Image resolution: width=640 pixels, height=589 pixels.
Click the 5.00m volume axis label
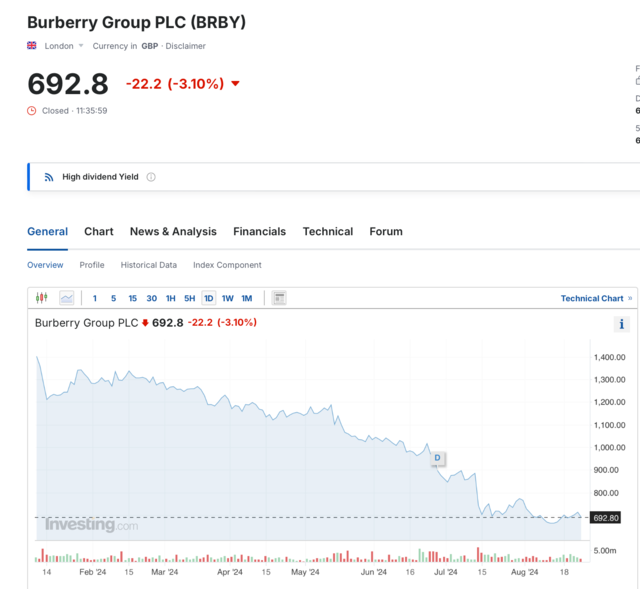tap(605, 551)
